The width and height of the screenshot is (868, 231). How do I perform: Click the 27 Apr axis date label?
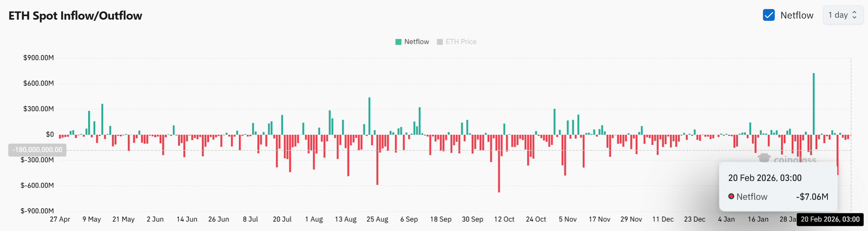click(60, 219)
